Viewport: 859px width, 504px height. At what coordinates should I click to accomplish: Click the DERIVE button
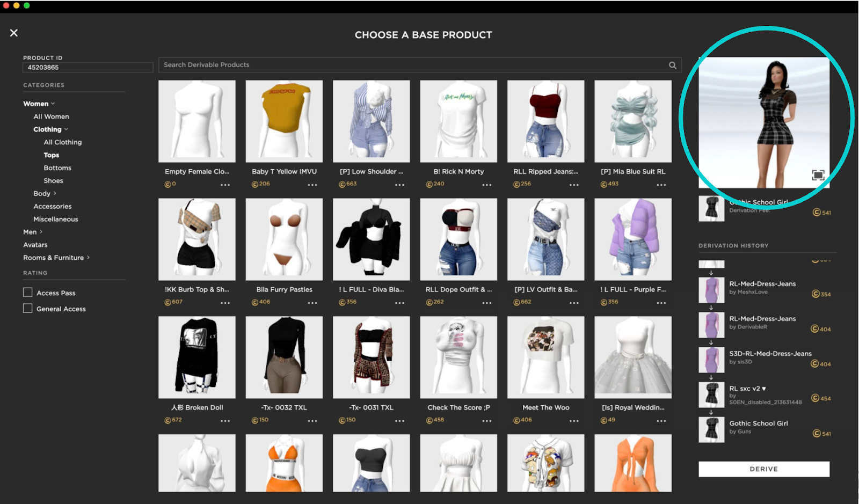point(763,469)
